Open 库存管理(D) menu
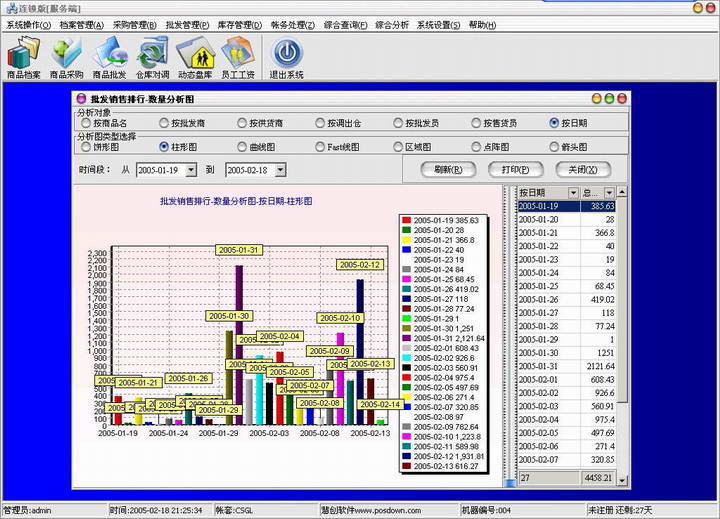 (240, 25)
